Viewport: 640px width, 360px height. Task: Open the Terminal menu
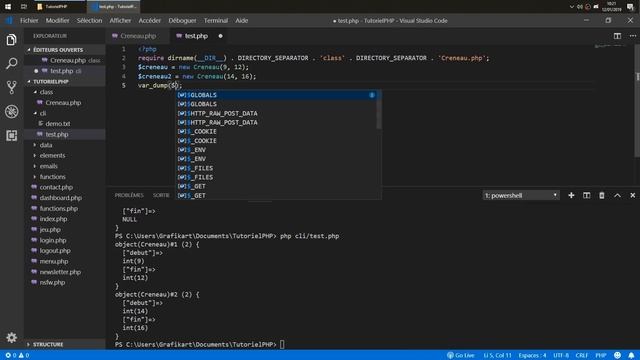(216, 20)
